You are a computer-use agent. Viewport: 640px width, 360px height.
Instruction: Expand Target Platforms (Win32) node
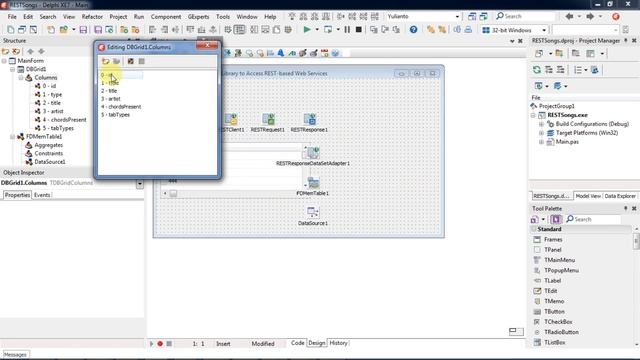(542, 133)
